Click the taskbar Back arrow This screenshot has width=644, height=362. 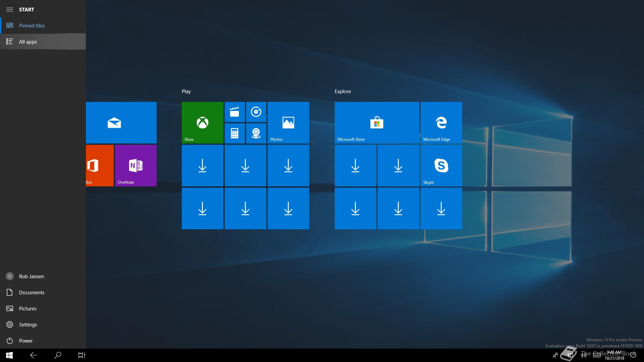click(x=34, y=355)
